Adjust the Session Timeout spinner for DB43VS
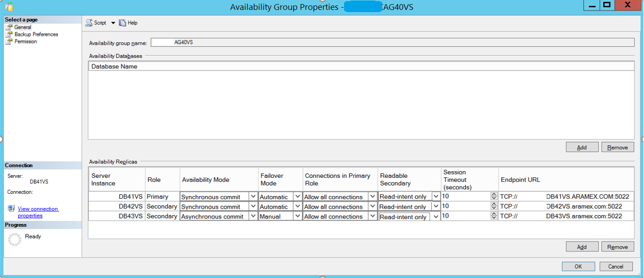Screen dimensions: 644x278 493,216
